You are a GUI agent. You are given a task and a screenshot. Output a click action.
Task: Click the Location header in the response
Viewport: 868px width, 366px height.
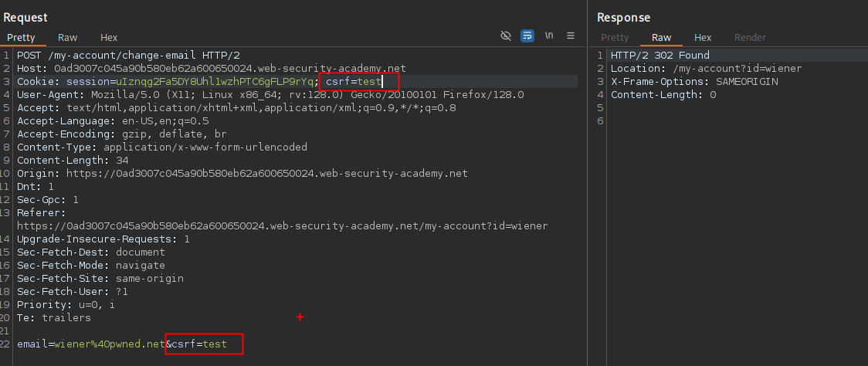pyautogui.click(x=706, y=68)
